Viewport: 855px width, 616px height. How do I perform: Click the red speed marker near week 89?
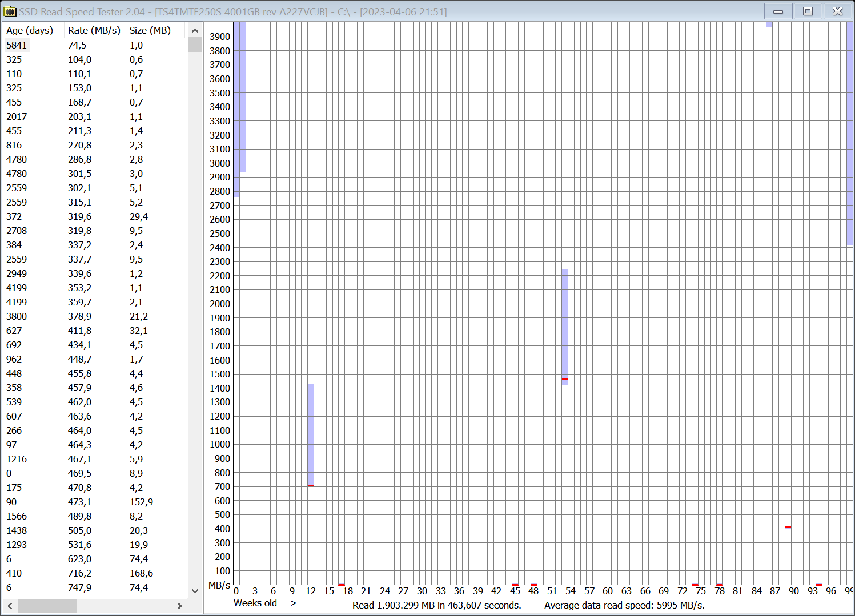(788, 527)
